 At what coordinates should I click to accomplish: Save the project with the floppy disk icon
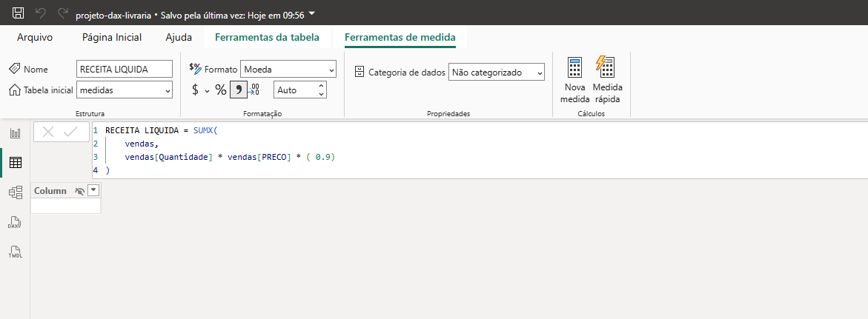click(x=19, y=13)
